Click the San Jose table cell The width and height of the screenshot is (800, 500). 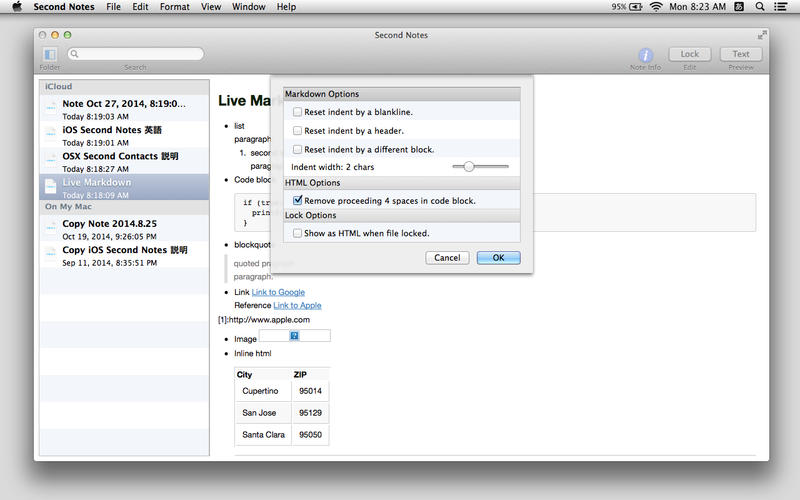click(263, 413)
